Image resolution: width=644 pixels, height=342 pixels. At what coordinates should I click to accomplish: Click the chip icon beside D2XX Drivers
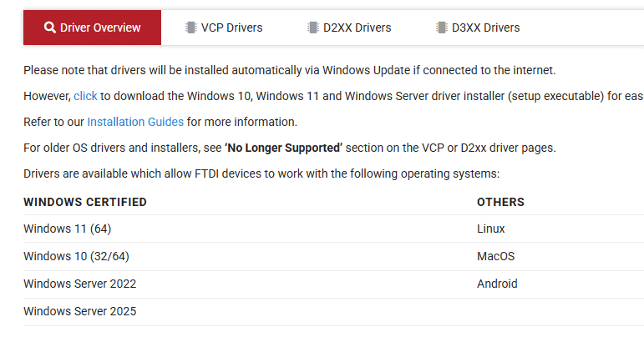pos(313,28)
